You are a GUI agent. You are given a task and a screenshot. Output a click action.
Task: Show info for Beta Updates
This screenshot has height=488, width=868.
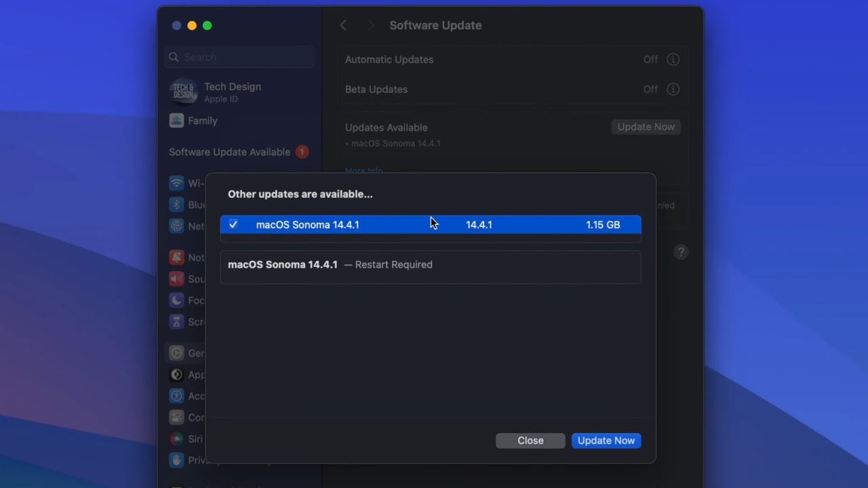tap(673, 89)
